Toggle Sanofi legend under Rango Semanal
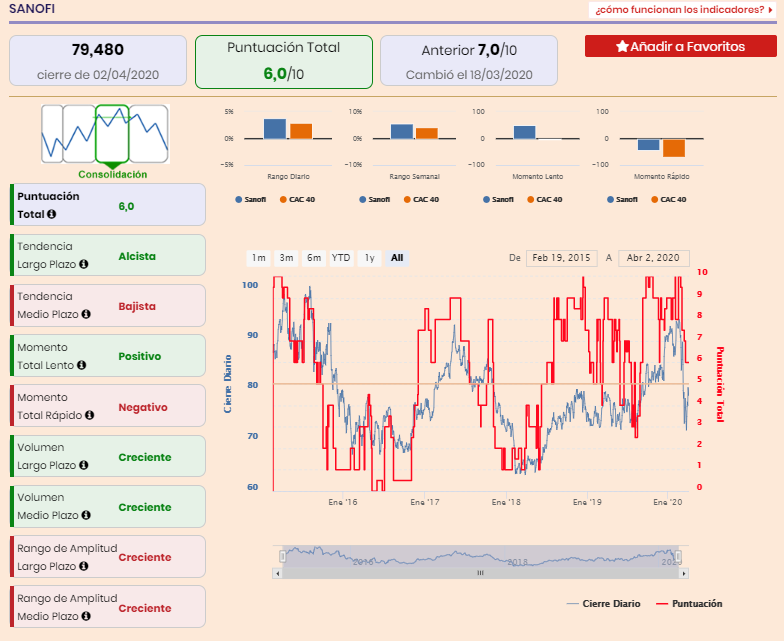The image size is (784, 641). coord(374,200)
